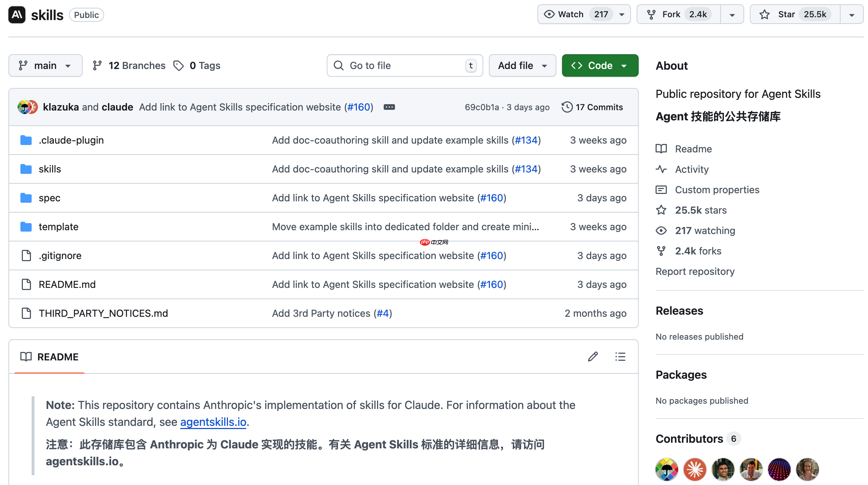Open commit history via the 17 Commits clock icon
The image size is (868, 485).
567,107
